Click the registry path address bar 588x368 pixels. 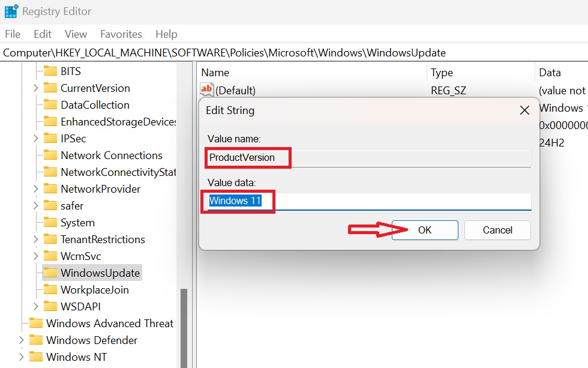tap(294, 52)
